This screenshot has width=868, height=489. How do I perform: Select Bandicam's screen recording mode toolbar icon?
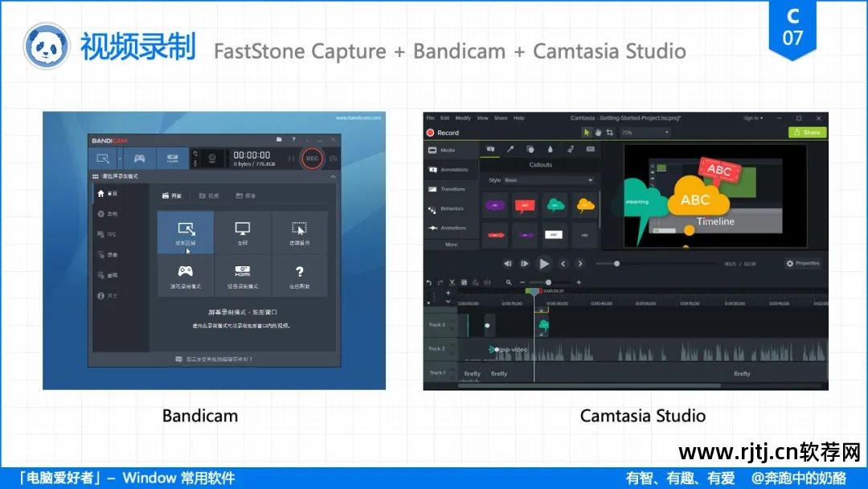(103, 158)
